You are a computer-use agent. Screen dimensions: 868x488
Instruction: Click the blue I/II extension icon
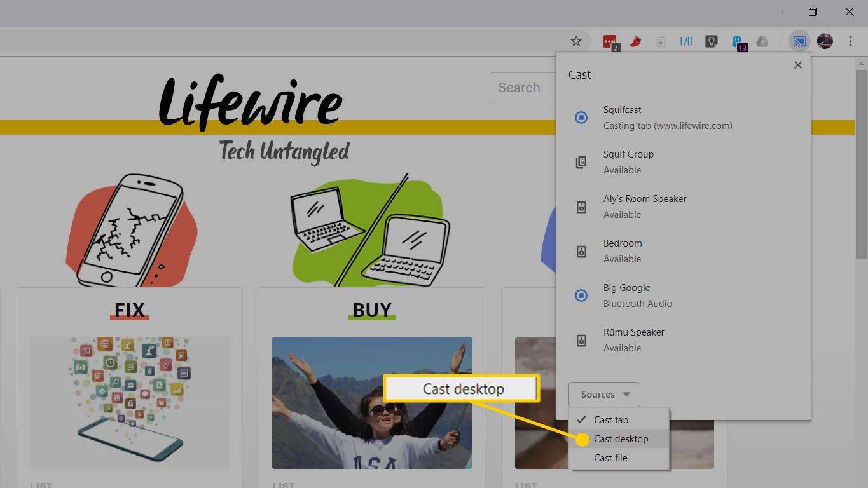coord(685,42)
